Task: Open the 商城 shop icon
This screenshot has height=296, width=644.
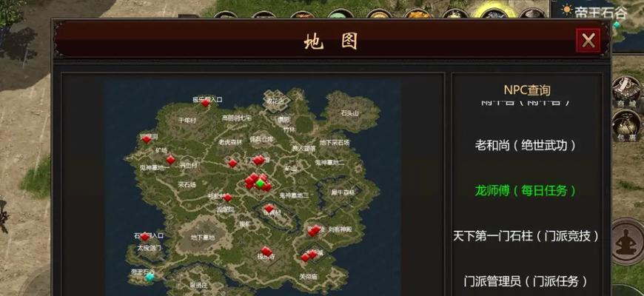Action: click(x=626, y=91)
